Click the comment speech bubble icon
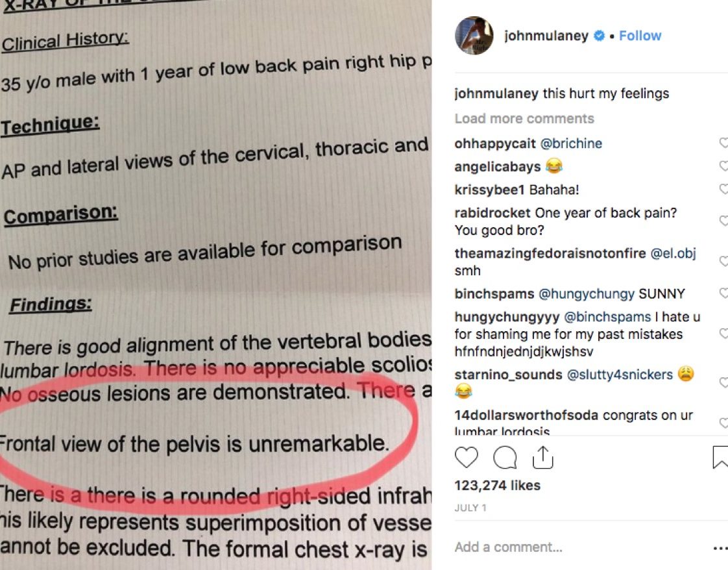 coord(504,458)
